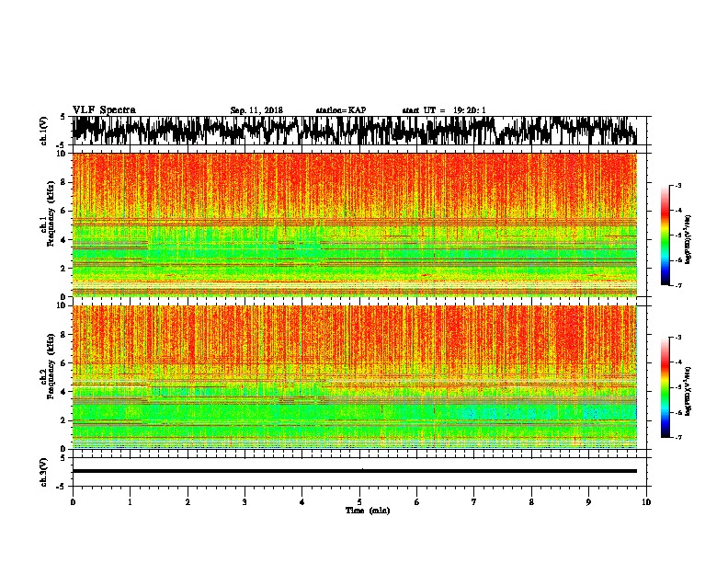Click the ch.2 frequency tick label "6"
Screen dimensions: 728x563
click(x=64, y=363)
